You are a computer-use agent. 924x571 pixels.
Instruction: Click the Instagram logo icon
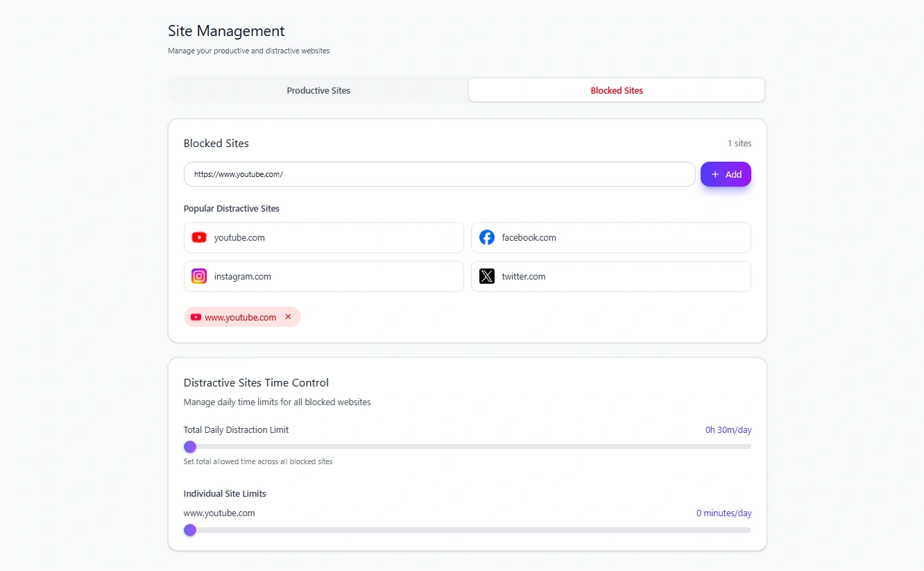tap(199, 276)
